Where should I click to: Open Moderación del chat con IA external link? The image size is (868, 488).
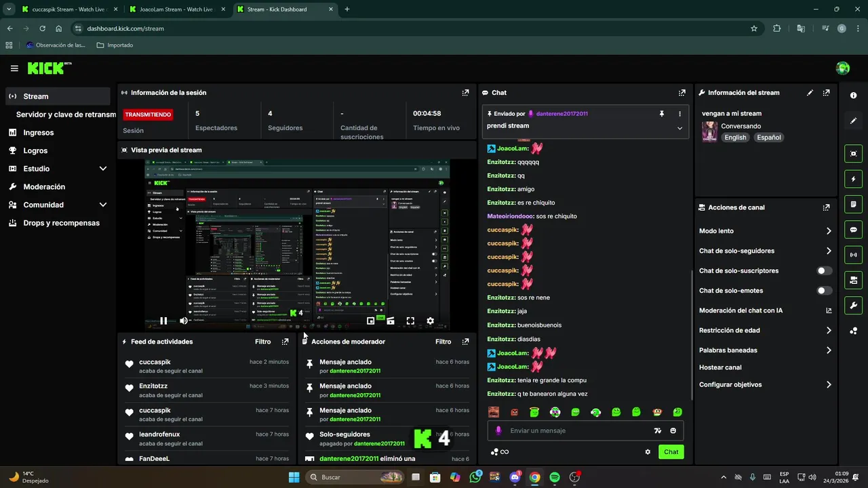pos(829,310)
